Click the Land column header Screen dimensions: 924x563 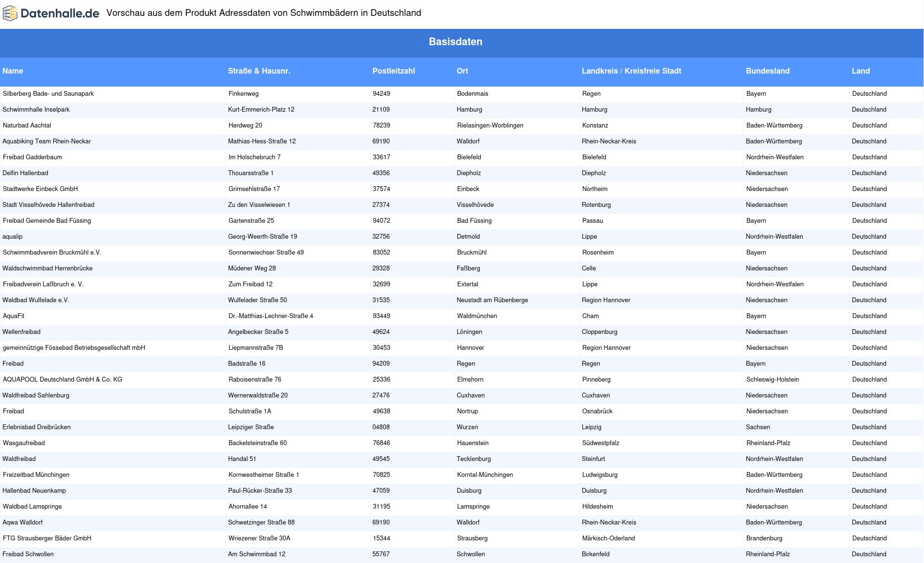coord(861,71)
